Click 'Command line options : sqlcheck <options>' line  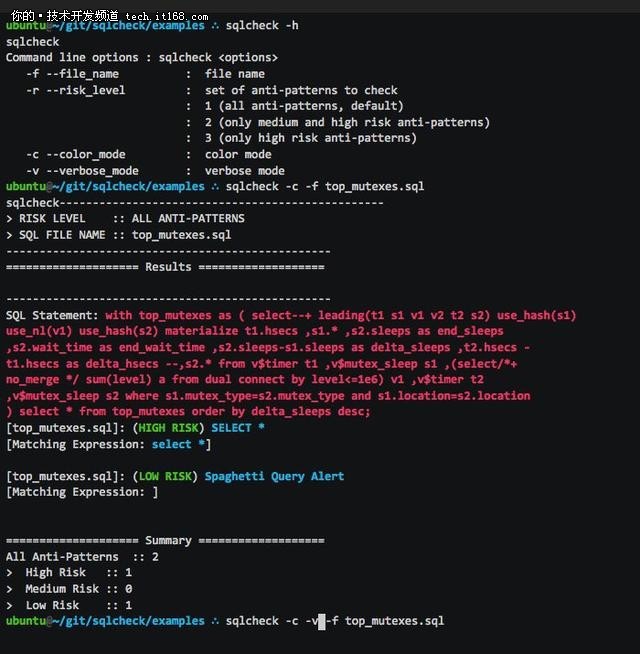(x=142, y=58)
